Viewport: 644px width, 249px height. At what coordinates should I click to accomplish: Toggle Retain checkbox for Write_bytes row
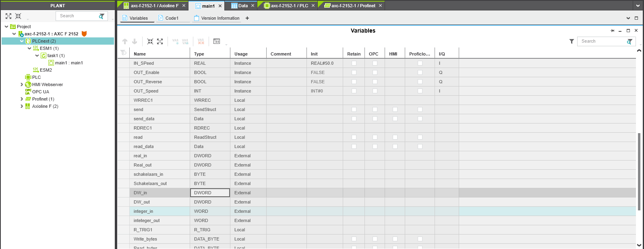pos(354,239)
